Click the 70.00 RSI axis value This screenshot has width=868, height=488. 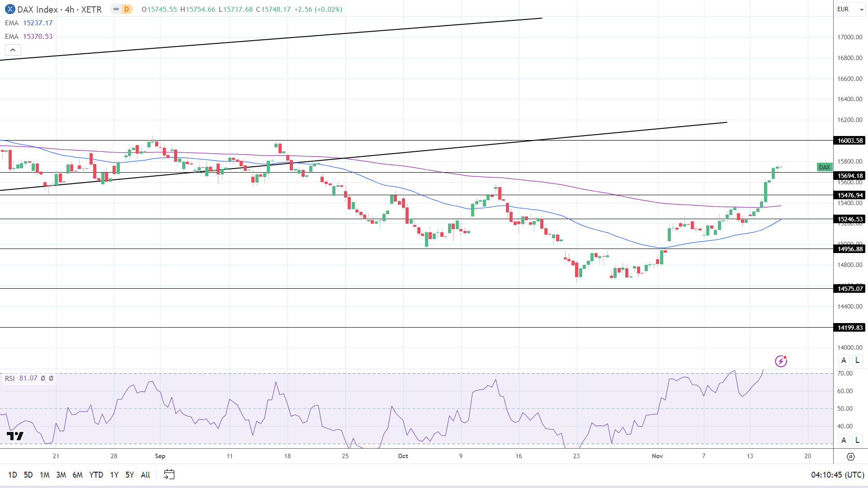click(x=845, y=373)
